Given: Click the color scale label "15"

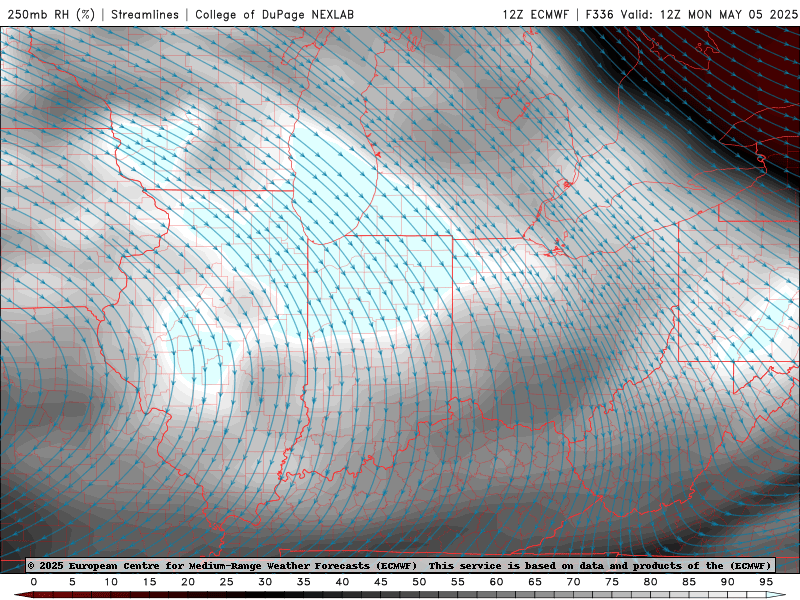Looking at the screenshot, I should click(x=149, y=582).
